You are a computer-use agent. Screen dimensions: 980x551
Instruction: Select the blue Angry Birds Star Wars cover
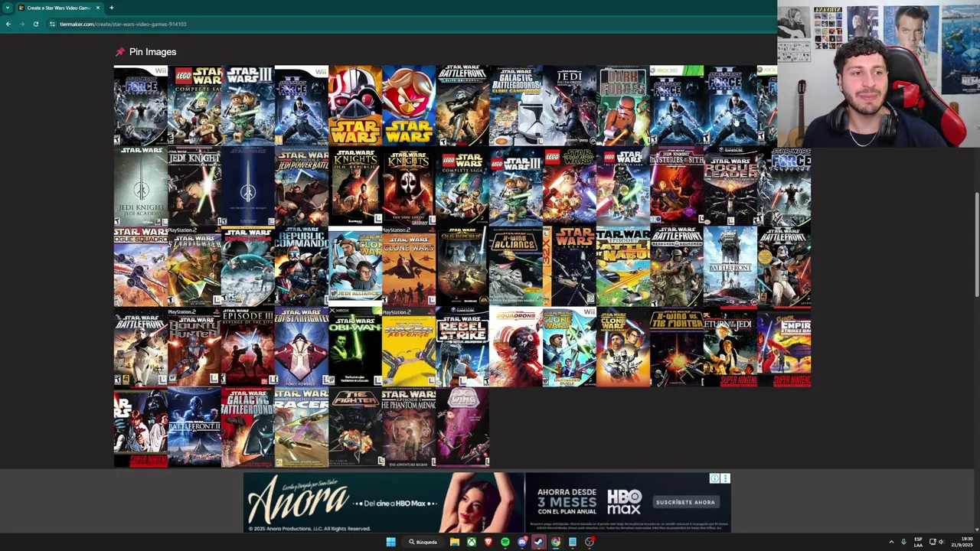409,106
